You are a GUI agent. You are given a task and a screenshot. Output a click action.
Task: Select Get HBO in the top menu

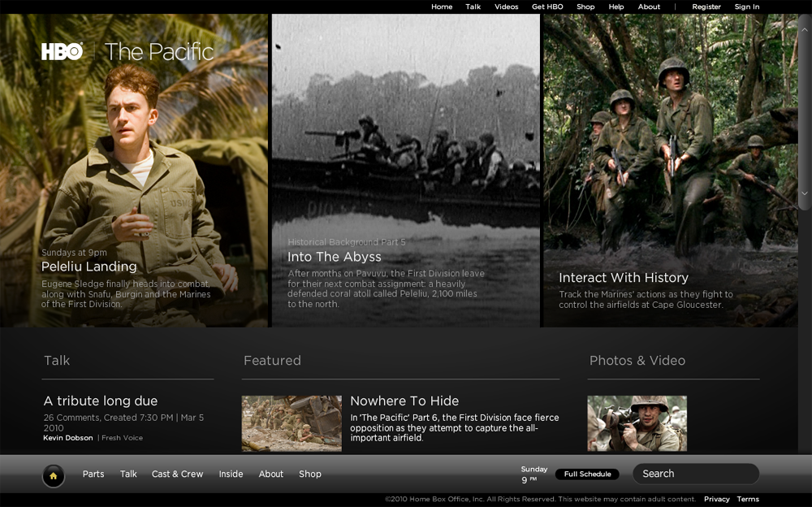pos(547,6)
